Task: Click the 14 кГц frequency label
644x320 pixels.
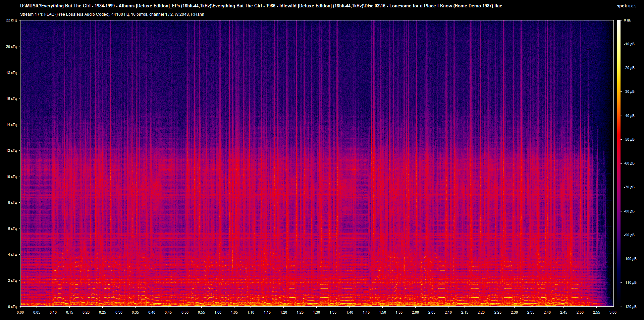Action: (x=11, y=125)
